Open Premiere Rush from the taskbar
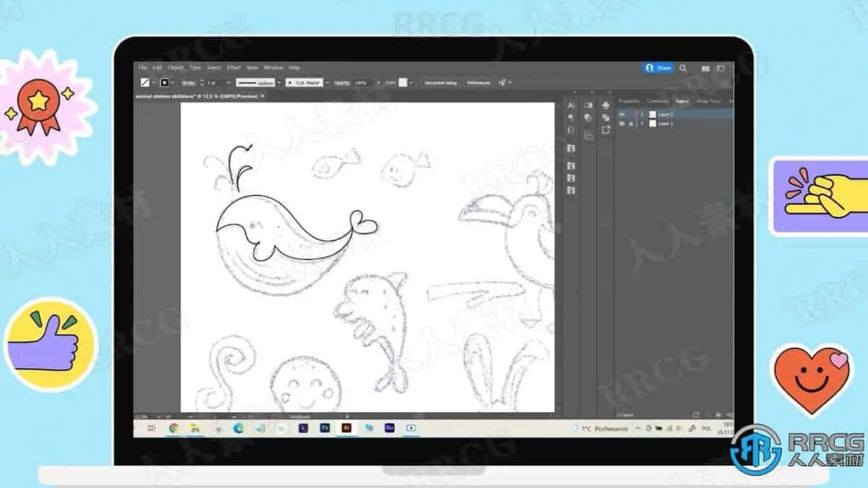Image resolution: width=868 pixels, height=488 pixels. [x=390, y=428]
